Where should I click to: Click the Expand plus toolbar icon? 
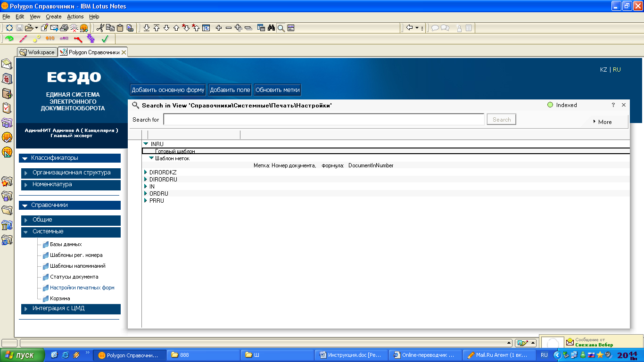[219, 28]
